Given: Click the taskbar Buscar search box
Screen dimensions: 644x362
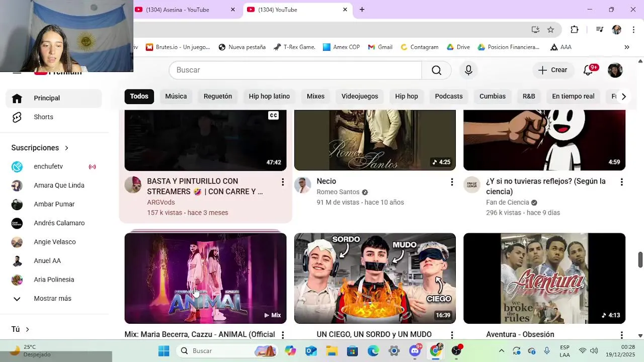Looking at the screenshot, I should (x=227, y=351).
